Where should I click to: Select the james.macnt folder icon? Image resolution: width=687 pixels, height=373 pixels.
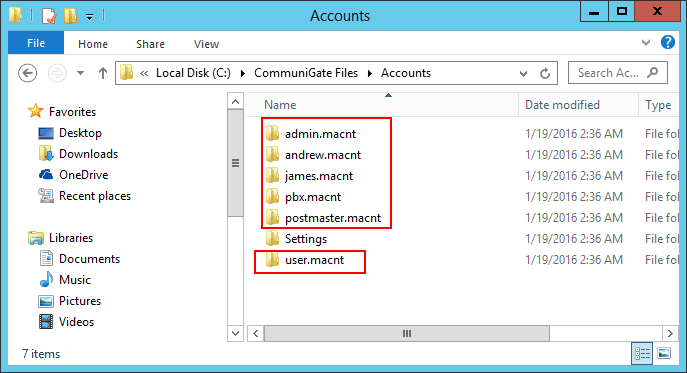[x=272, y=175]
